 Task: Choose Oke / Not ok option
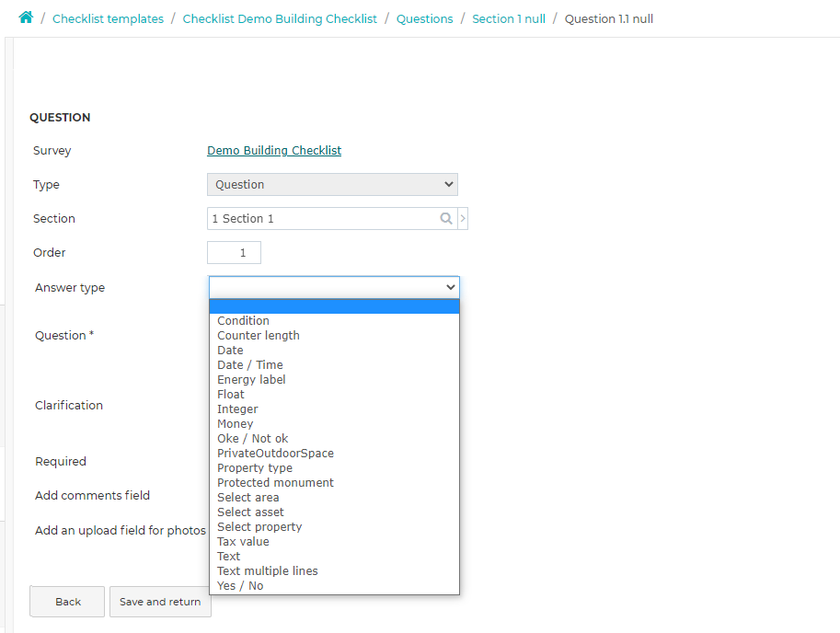coord(334,439)
